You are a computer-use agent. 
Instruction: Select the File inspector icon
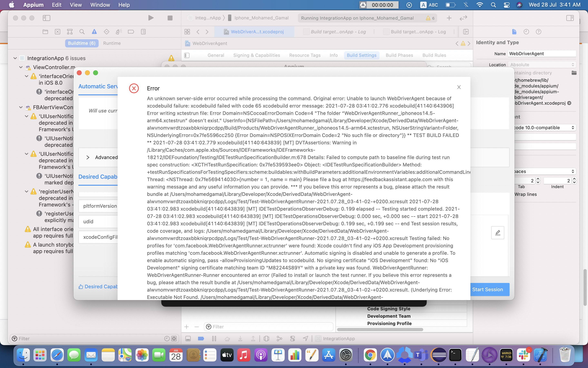click(514, 32)
